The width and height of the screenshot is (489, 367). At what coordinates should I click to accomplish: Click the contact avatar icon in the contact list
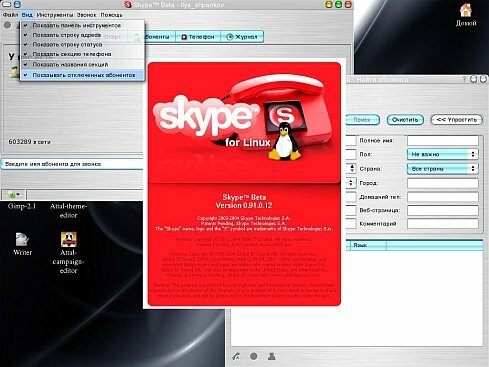click(x=14, y=72)
